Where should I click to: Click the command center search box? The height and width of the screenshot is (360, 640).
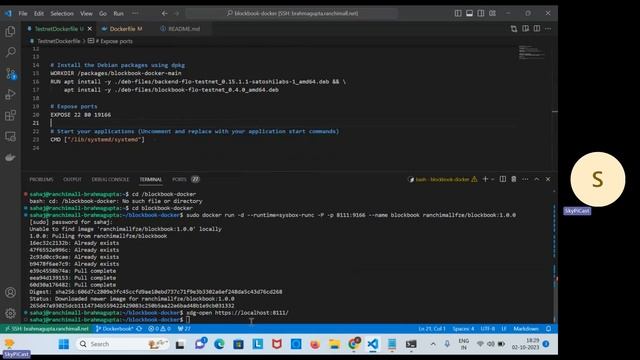(x=292, y=13)
